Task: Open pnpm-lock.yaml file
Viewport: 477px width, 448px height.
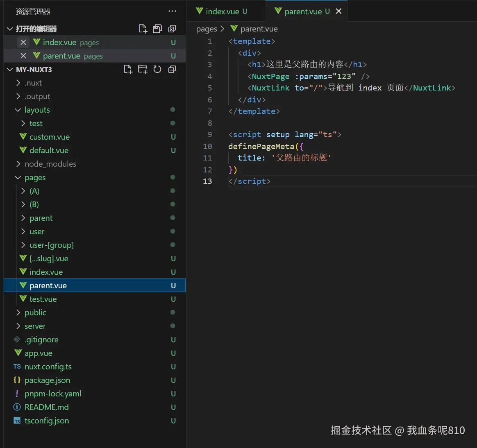Action: pyautogui.click(x=95, y=394)
